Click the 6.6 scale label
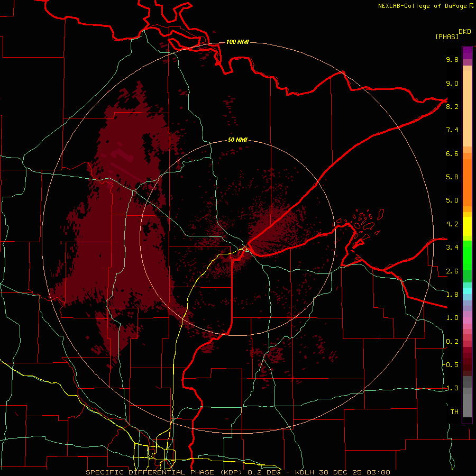 coord(452,153)
